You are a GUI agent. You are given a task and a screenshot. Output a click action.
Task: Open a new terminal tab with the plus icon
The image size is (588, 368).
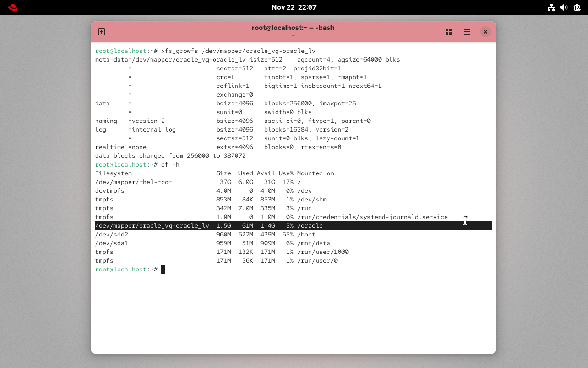101,32
